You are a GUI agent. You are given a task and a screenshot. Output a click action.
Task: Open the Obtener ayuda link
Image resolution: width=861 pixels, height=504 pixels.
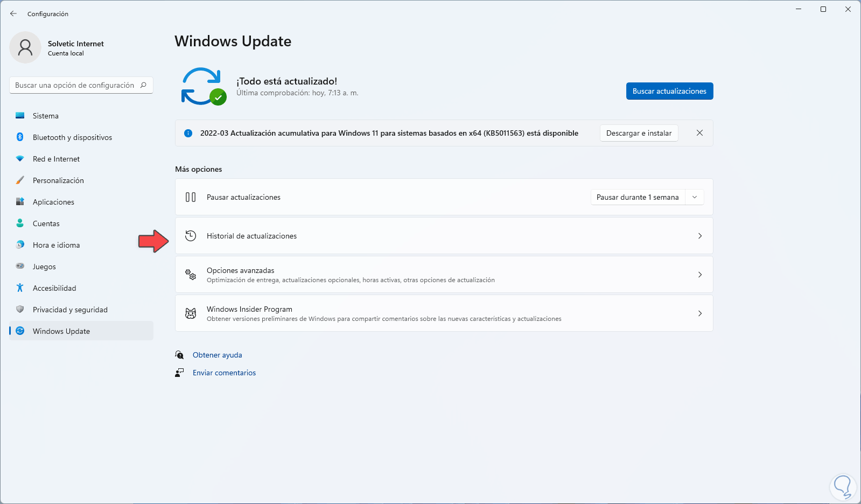tap(217, 355)
